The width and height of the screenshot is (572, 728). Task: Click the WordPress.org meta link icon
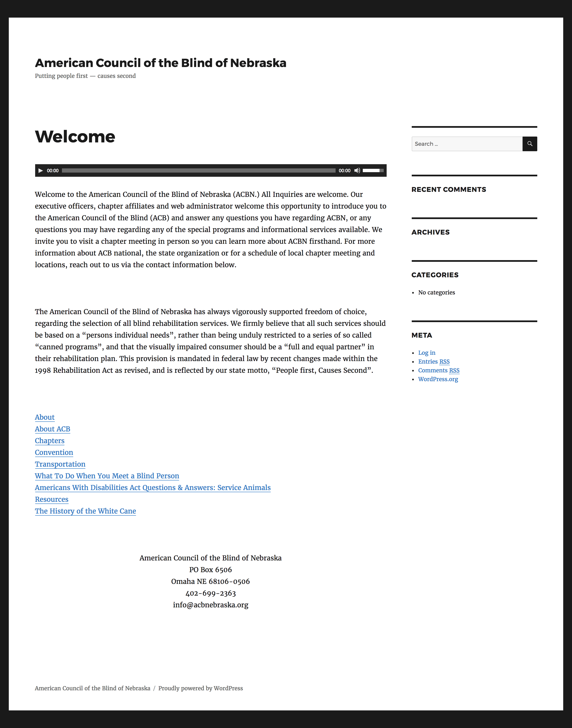point(437,379)
